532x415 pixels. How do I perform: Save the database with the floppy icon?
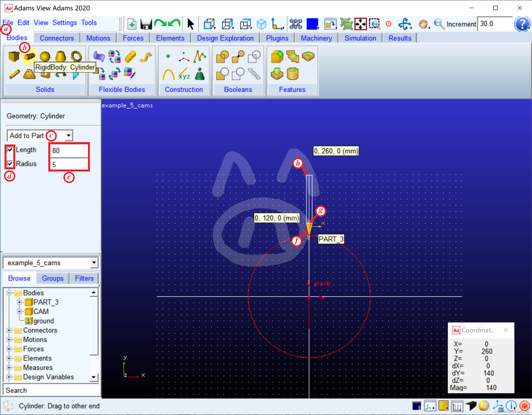pyautogui.click(x=146, y=24)
